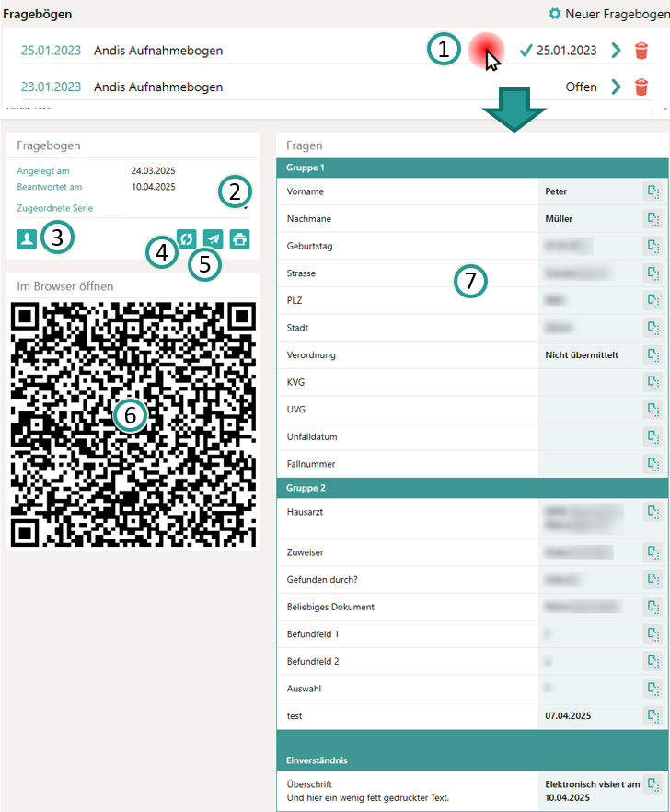Select first Andis Aufnahmebogen entry

click(x=158, y=51)
